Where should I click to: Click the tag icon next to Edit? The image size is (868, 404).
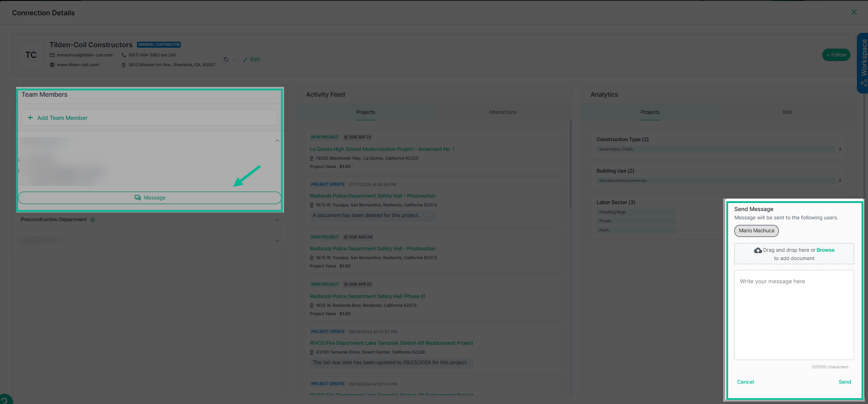[x=226, y=60]
